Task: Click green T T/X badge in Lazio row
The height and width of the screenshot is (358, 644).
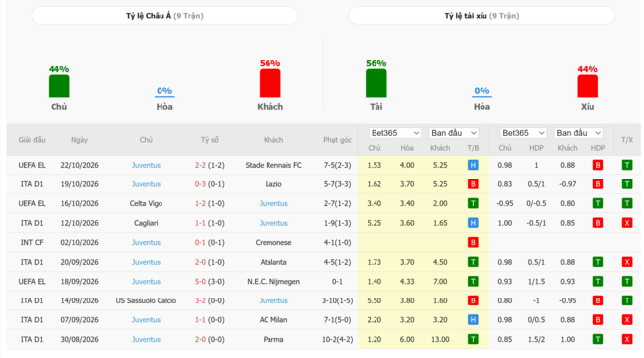Action: tap(627, 184)
